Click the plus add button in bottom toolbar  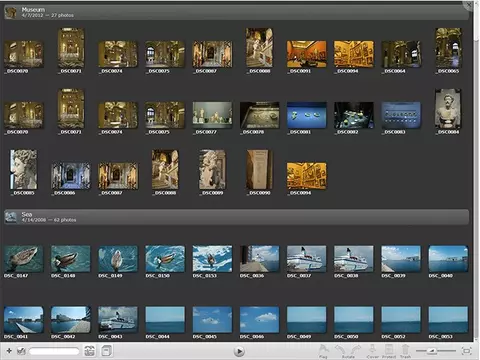coord(9,351)
